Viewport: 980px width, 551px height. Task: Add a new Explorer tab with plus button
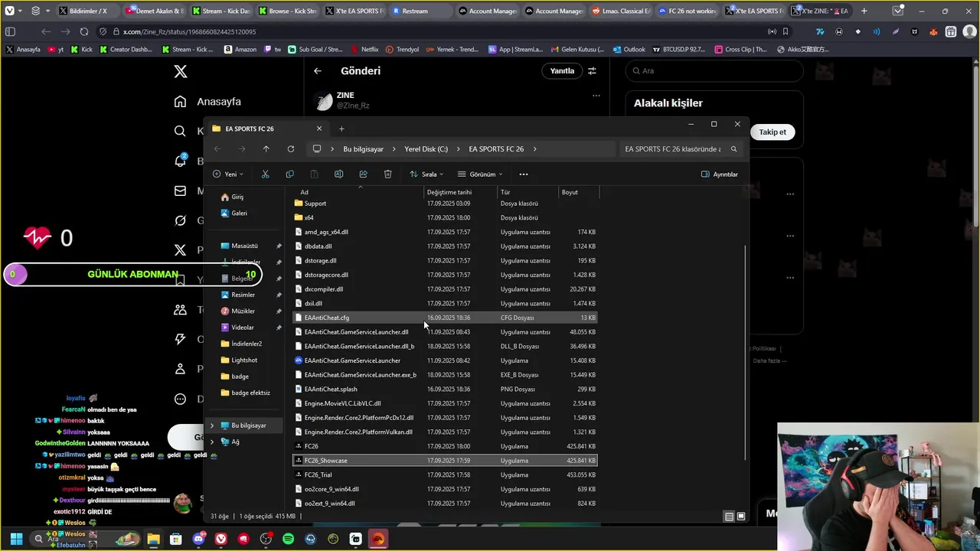[341, 129]
